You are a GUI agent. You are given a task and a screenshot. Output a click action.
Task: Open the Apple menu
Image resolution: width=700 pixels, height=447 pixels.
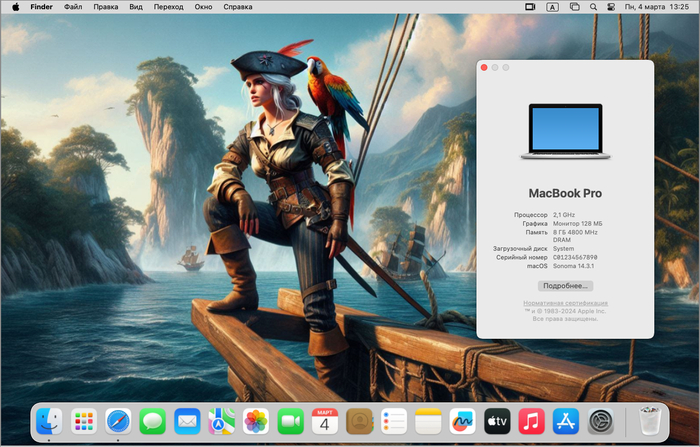tap(16, 7)
